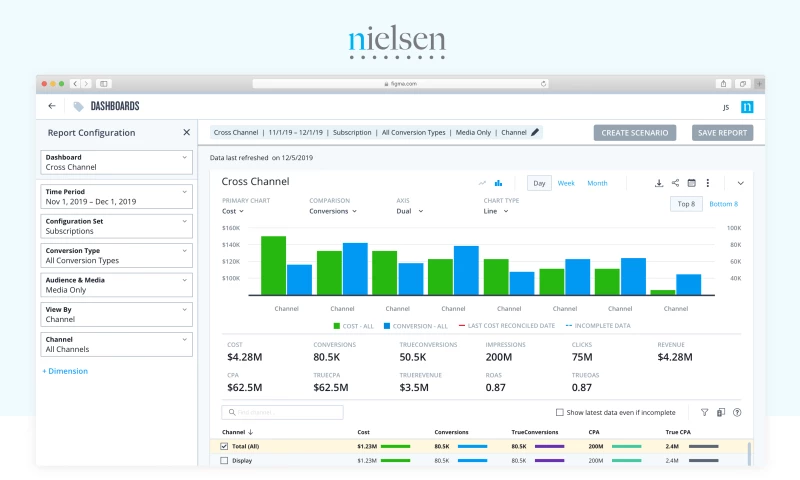Click the back arrow beside Dashboards
Viewport: 800px width, 480px height.
(x=52, y=106)
